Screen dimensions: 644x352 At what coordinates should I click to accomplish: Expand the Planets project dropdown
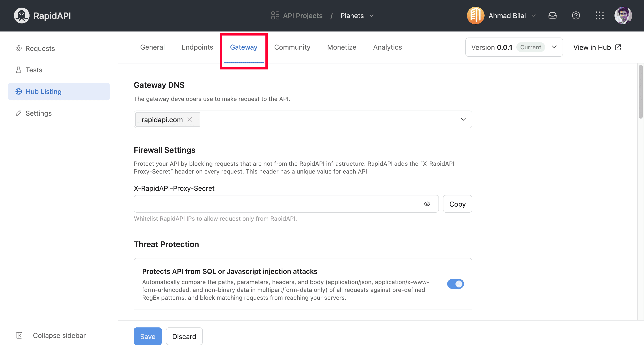(372, 16)
